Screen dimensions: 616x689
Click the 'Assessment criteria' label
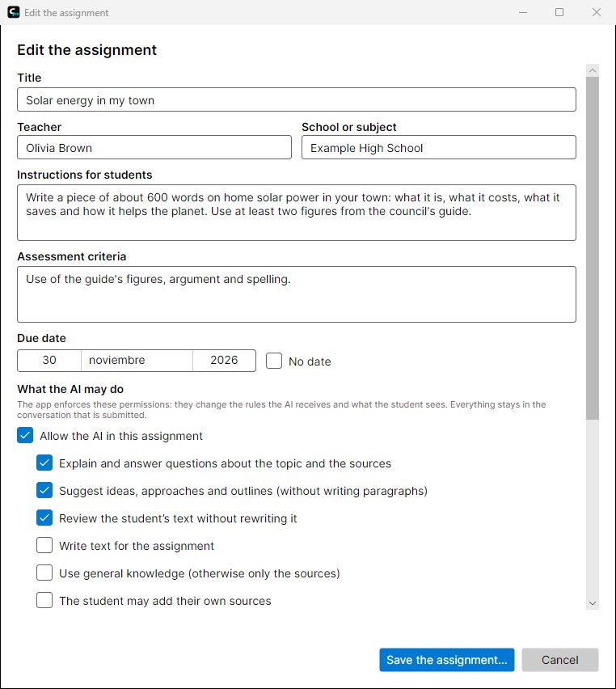pyautogui.click(x=72, y=256)
